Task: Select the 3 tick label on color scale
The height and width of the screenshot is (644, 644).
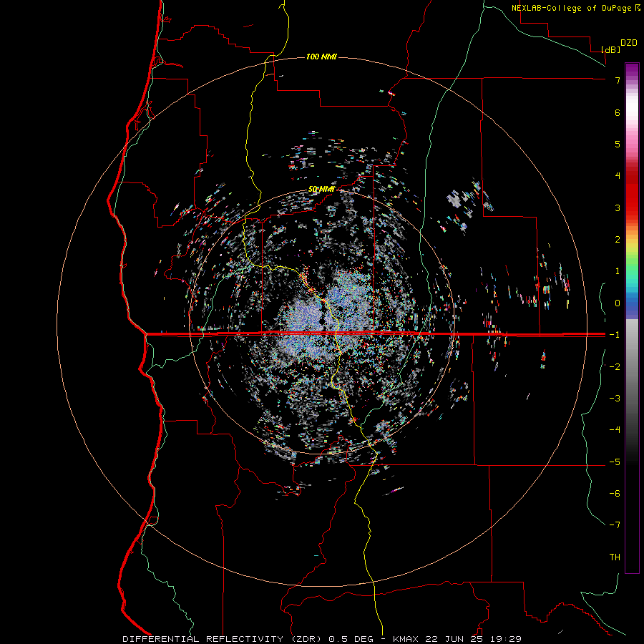Action: point(618,208)
